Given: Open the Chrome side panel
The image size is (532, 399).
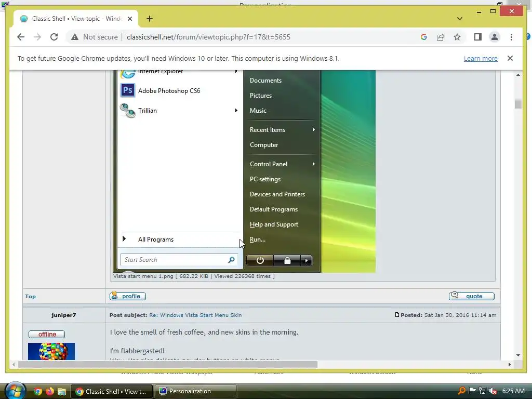Looking at the screenshot, I should point(478,37).
